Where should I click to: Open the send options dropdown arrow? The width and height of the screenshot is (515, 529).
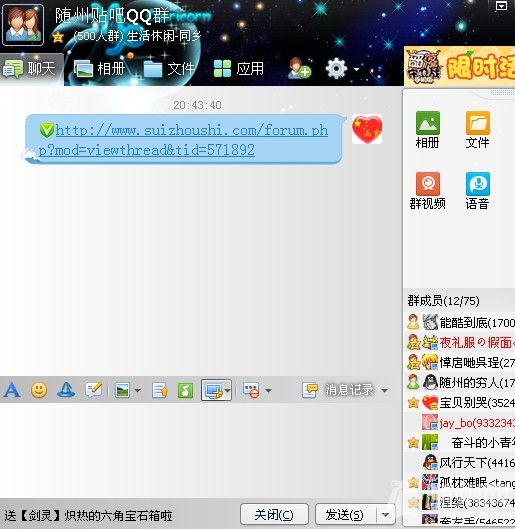click(385, 515)
